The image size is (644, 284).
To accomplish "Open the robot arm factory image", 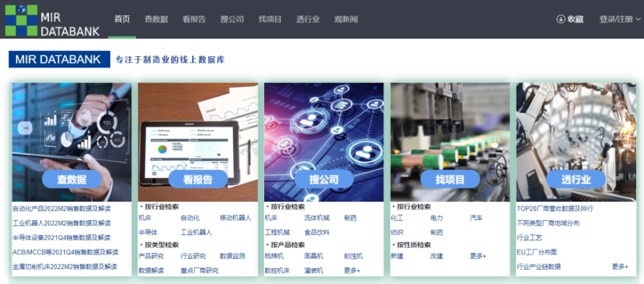I will coord(576,142).
